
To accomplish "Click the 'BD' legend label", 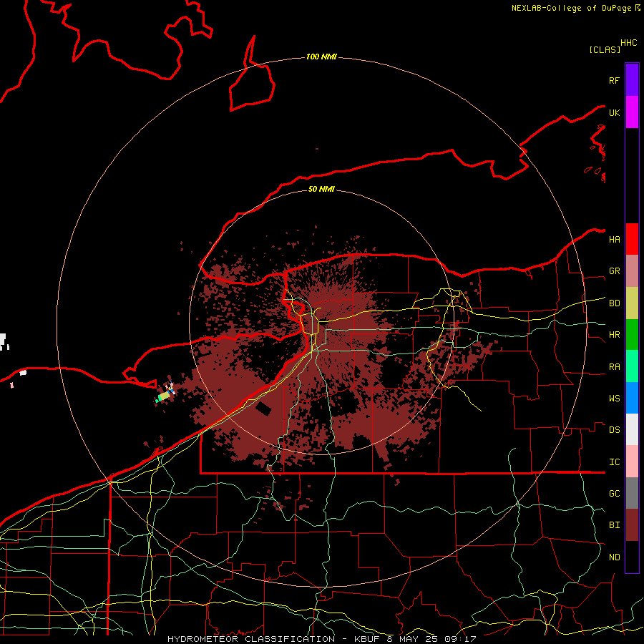I will pyautogui.click(x=614, y=303).
